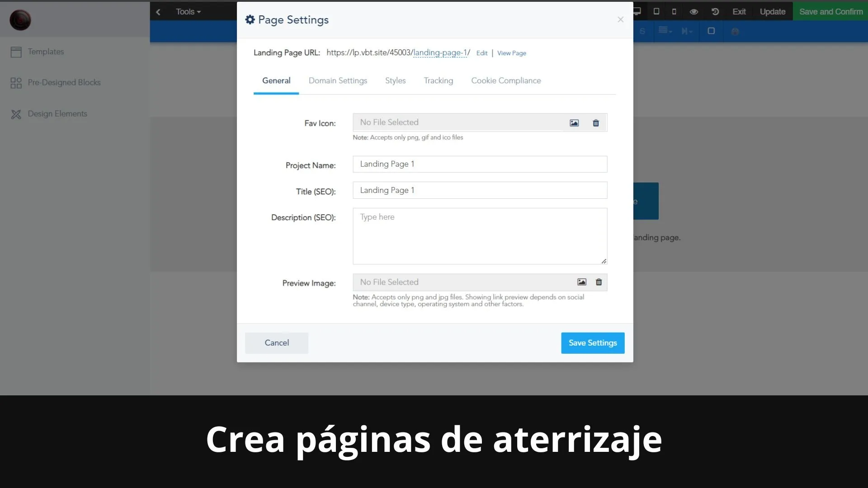868x488 pixels.
Task: Click Edit link next to landing page URL
Action: 481,53
